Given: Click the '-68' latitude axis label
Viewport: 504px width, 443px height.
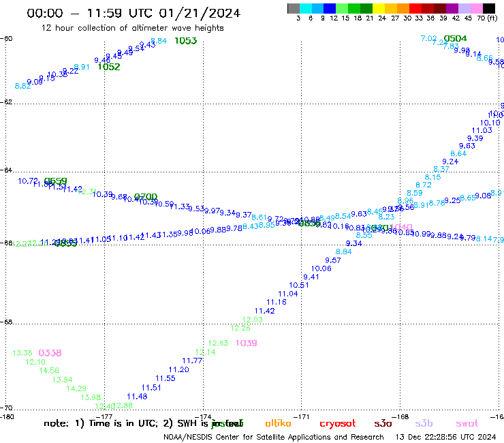Looking at the screenshot, I should [x=6, y=322].
